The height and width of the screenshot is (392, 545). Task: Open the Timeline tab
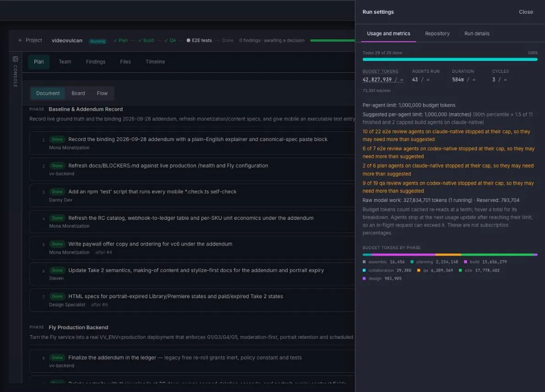(155, 61)
